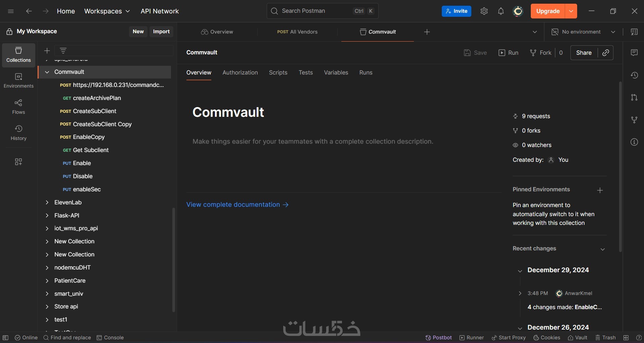This screenshot has height=343, width=644.
Task: Go forward with the right arrow
Action: click(x=46, y=11)
